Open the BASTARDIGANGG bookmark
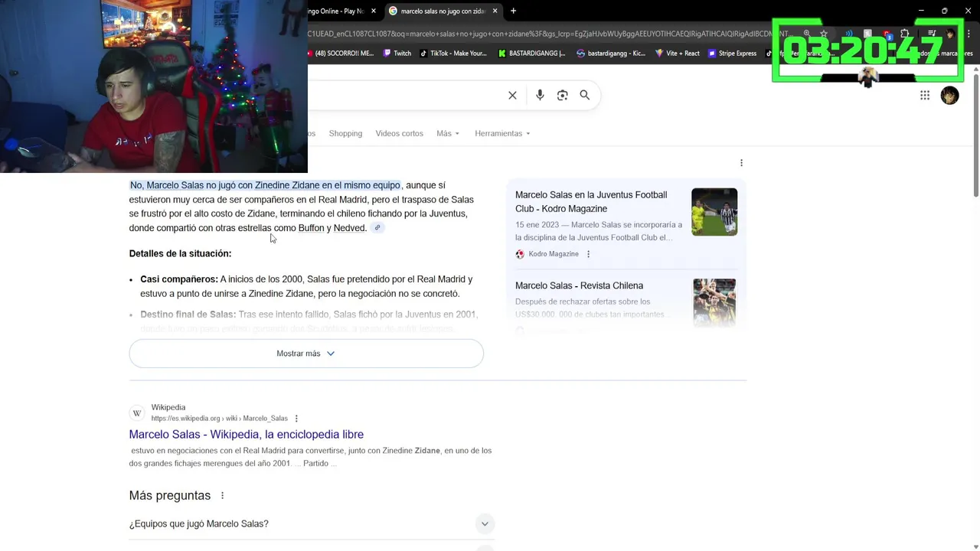This screenshot has height=551, width=980. 531,54
